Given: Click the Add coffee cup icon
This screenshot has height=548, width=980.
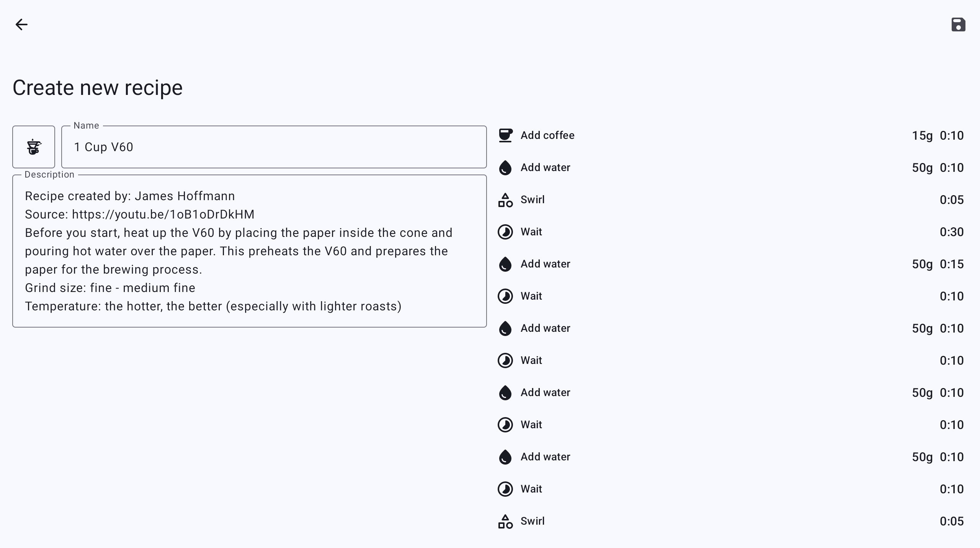Looking at the screenshot, I should tap(505, 135).
